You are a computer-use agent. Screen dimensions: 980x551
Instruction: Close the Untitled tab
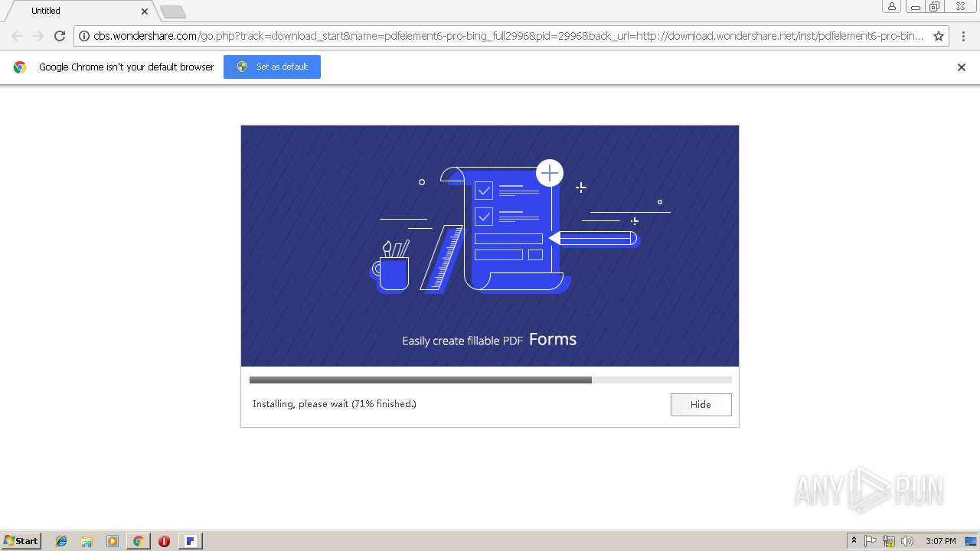(145, 11)
